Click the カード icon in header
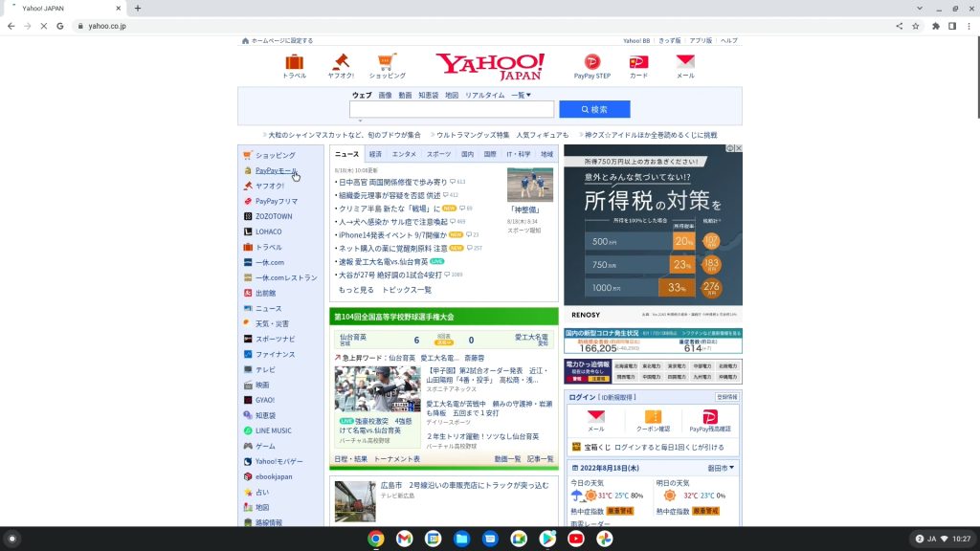 pyautogui.click(x=638, y=62)
